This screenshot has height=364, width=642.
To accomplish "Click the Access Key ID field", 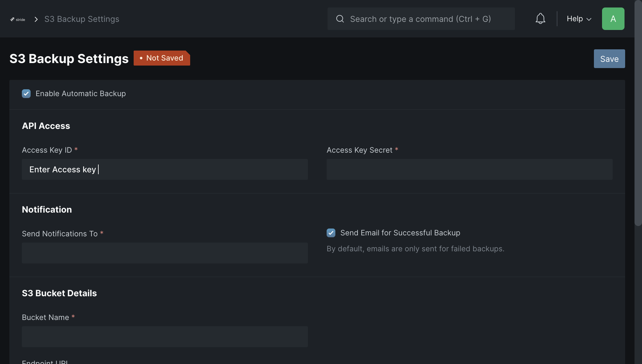I will pos(165,170).
